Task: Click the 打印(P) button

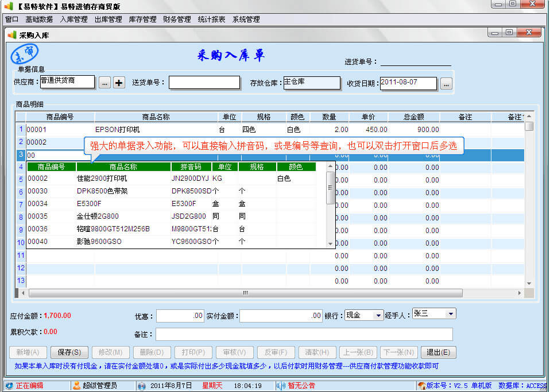Action: (x=193, y=352)
